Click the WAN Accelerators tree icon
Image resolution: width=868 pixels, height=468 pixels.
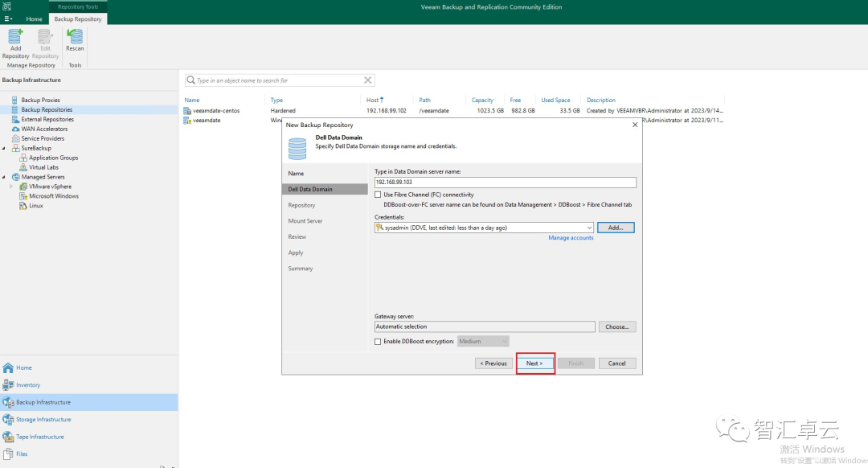pos(15,129)
